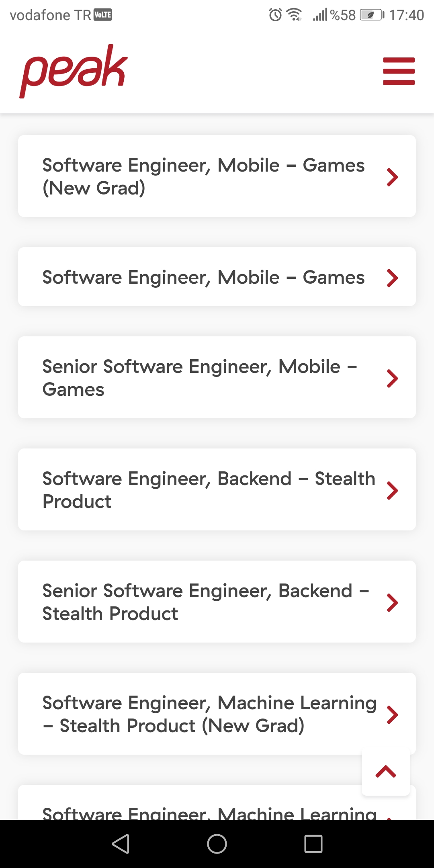Viewport: 434px width, 868px height.
Task: Tap the chevron next to Software Engineer, Mobile – Games
Action: click(392, 278)
